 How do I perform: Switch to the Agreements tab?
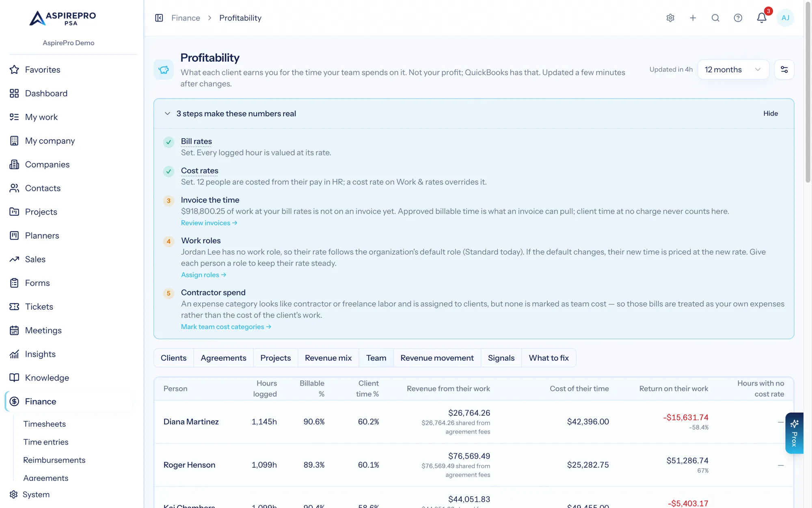[x=223, y=358]
